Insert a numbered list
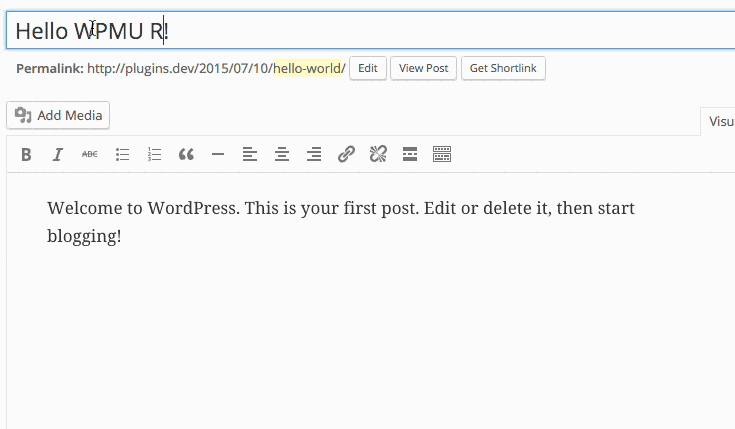The height and width of the screenshot is (429, 735). click(154, 154)
